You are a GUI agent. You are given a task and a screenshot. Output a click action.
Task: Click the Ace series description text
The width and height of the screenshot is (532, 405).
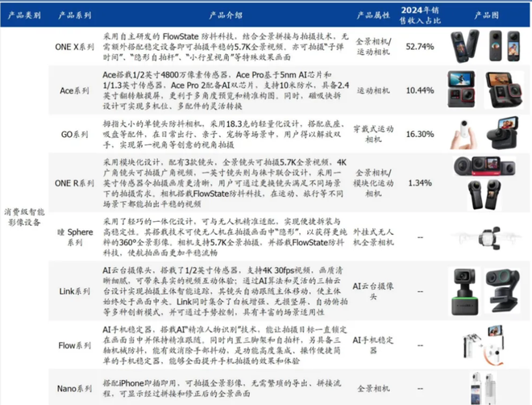click(226, 90)
